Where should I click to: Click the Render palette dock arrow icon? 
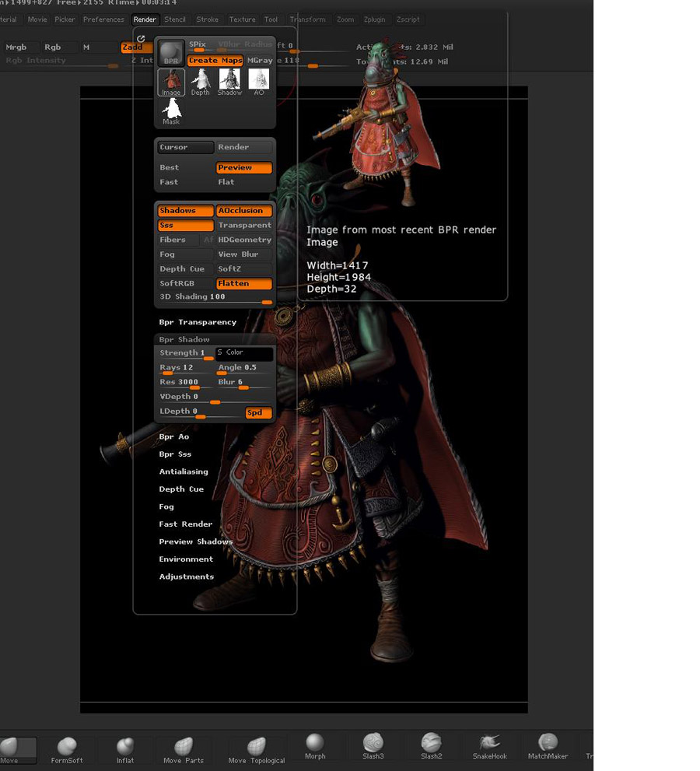coord(141,38)
